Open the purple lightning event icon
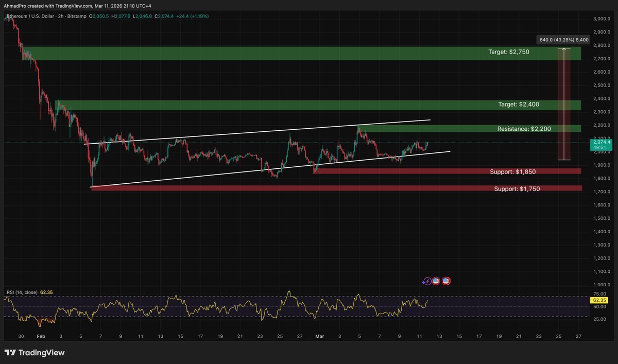This screenshot has width=618, height=364. pyautogui.click(x=427, y=281)
